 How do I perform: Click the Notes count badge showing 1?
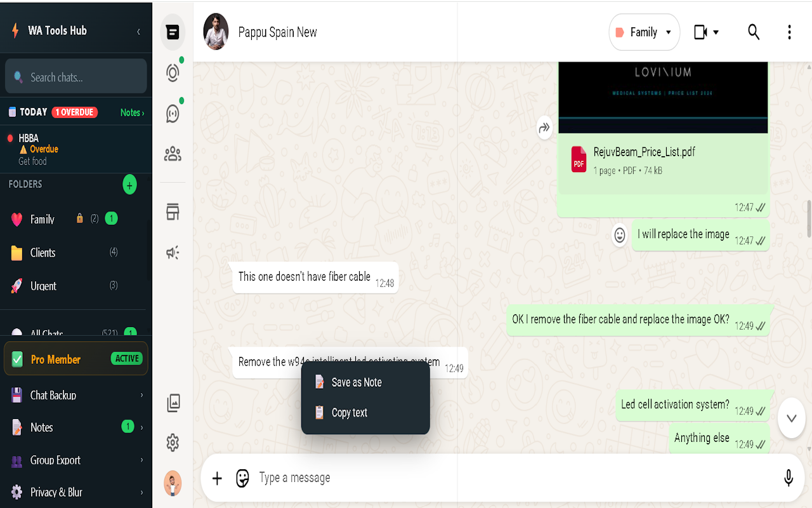point(128,427)
